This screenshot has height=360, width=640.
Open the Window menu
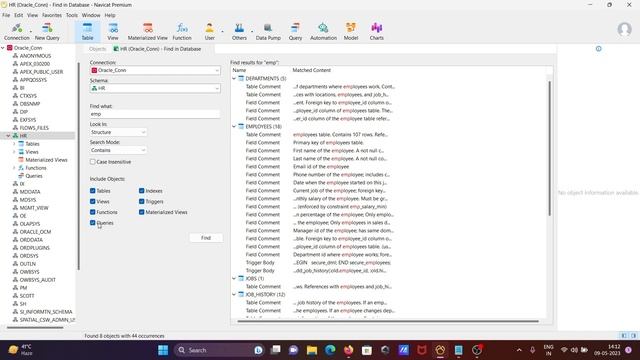click(91, 15)
